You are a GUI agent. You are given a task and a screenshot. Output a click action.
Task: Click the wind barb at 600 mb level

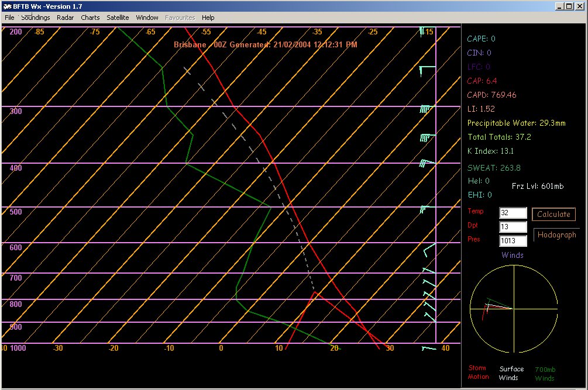tap(429, 250)
